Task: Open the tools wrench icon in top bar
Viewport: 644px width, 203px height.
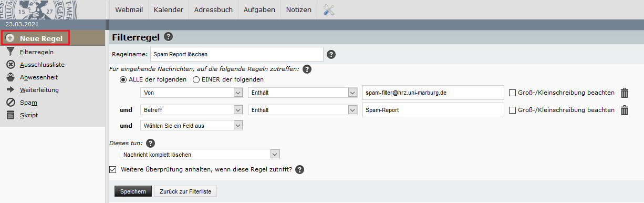Action: pos(329,9)
